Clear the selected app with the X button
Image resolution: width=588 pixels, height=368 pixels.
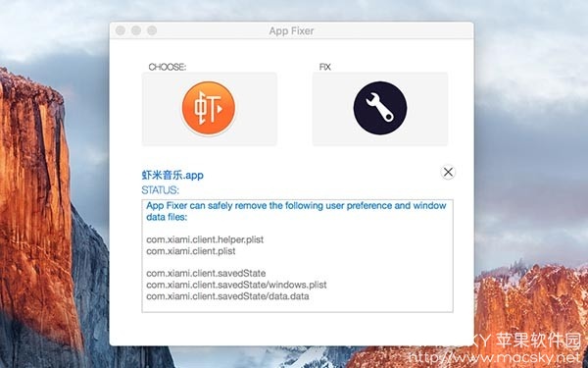coord(448,172)
